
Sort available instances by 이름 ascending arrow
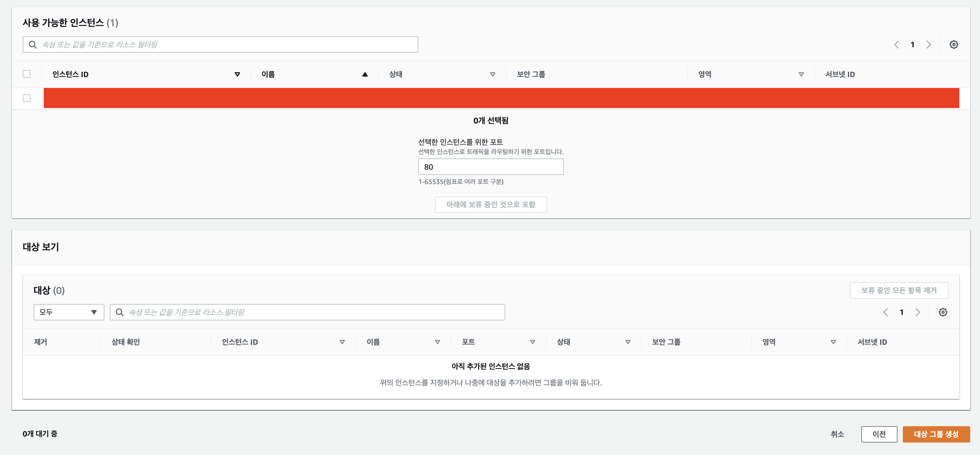point(365,74)
